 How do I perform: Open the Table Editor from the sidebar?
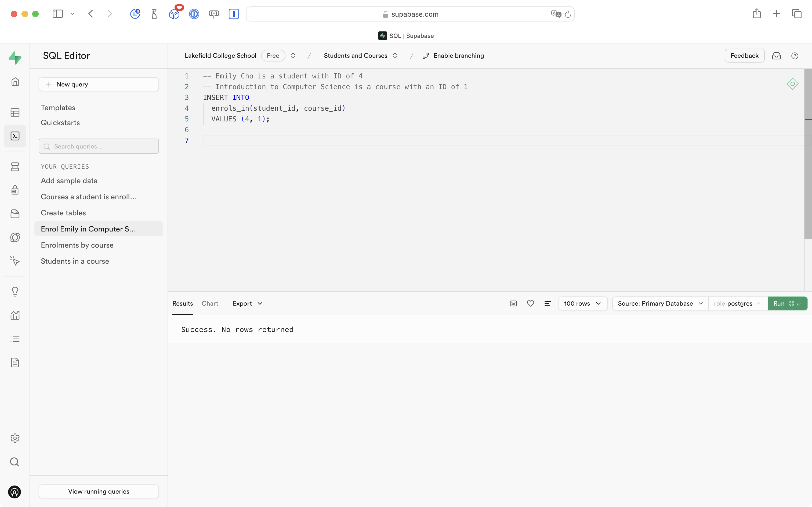(x=15, y=112)
